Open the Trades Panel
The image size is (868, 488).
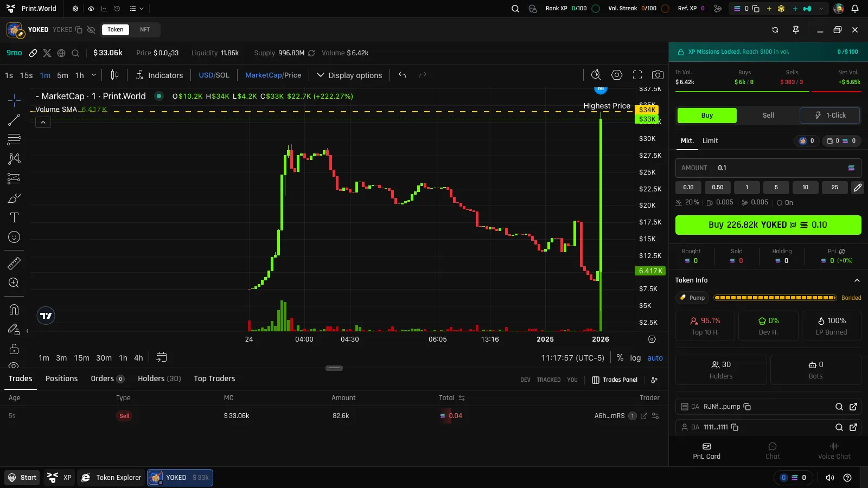coord(615,380)
